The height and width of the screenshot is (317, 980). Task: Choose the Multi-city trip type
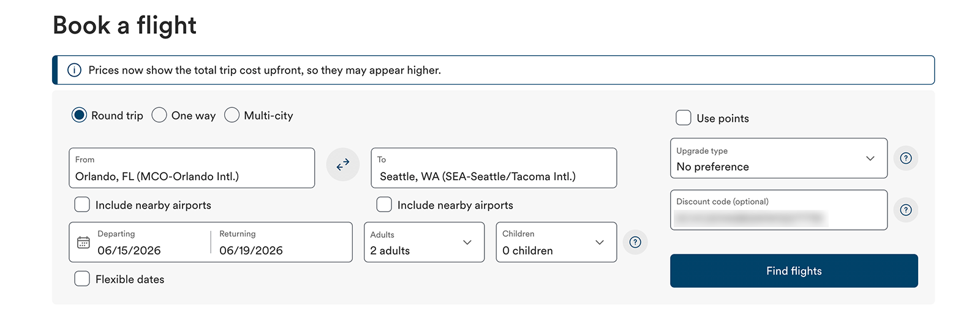point(232,115)
